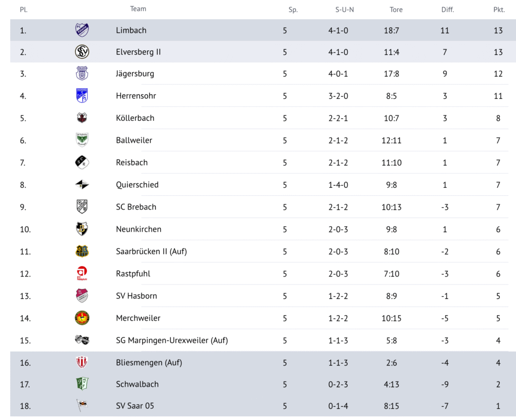Image resolution: width=516 pixels, height=420 pixels.
Task: Click the Diff. column header
Action: tap(447, 10)
